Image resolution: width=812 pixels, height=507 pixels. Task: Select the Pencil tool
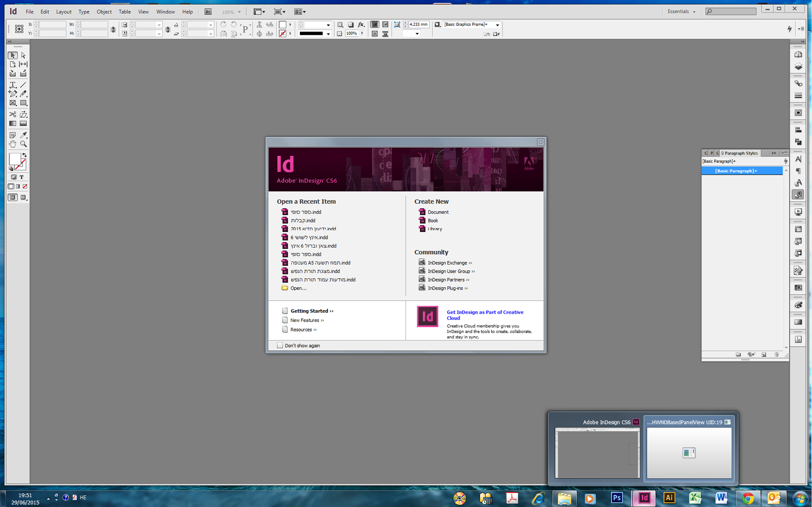point(23,94)
